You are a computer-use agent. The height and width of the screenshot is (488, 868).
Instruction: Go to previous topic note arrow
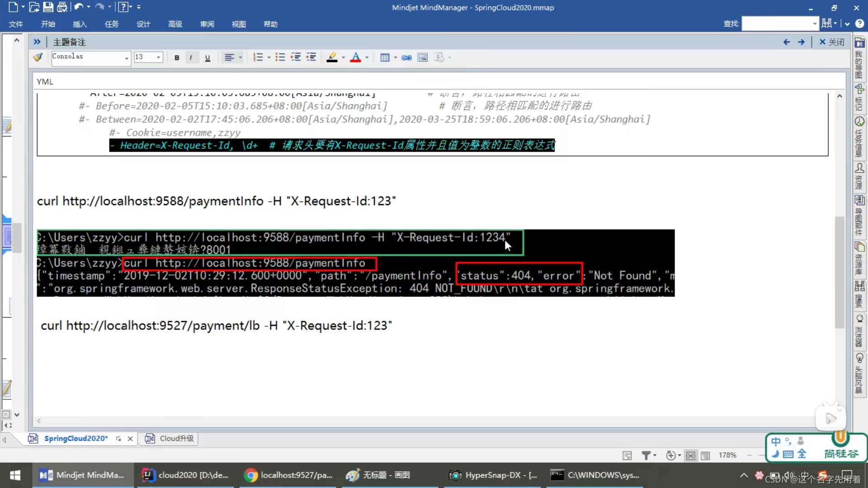[x=787, y=42]
